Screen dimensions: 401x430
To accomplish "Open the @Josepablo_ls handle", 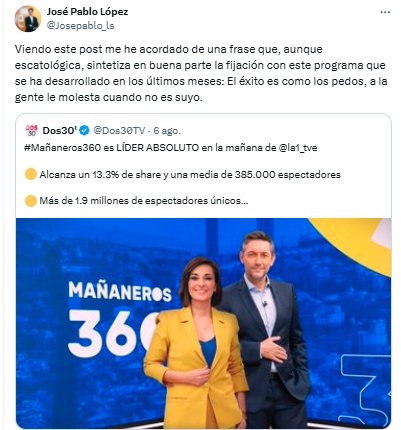I will tap(80, 26).
